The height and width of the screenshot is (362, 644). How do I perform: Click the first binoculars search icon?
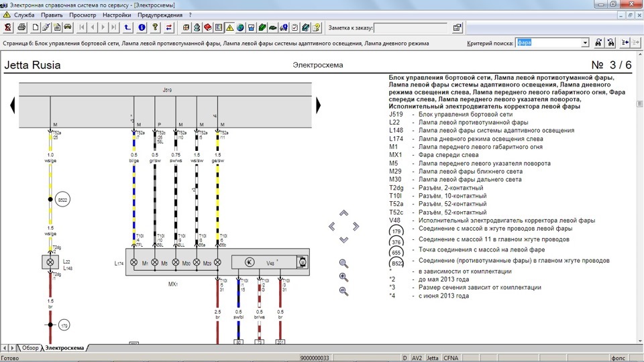point(598,43)
